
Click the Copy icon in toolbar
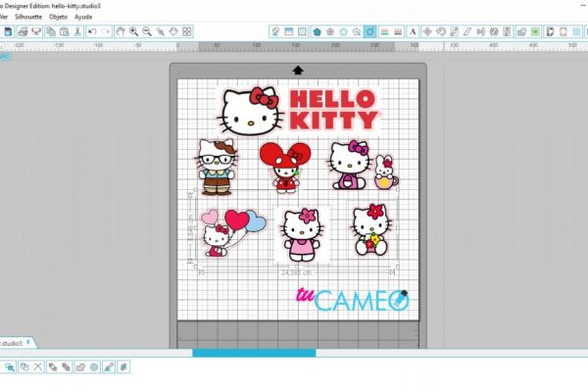point(51,32)
